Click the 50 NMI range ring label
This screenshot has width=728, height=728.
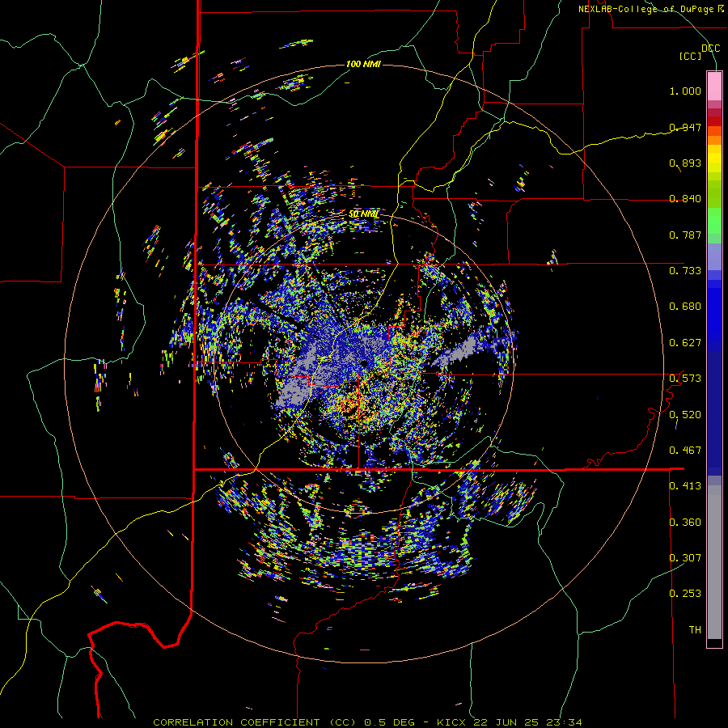[364, 214]
